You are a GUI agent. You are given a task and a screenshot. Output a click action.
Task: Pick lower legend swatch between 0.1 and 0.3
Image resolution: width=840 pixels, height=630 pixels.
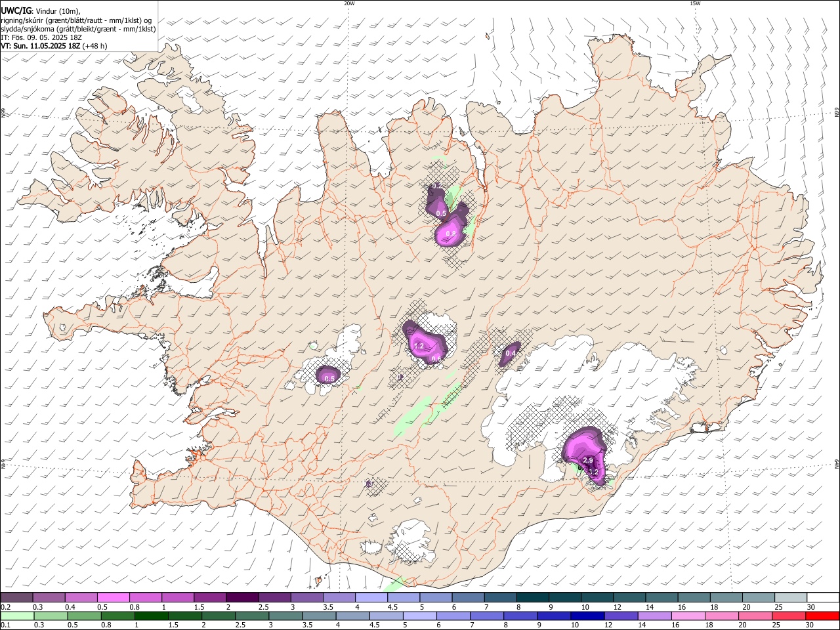click(x=17, y=616)
